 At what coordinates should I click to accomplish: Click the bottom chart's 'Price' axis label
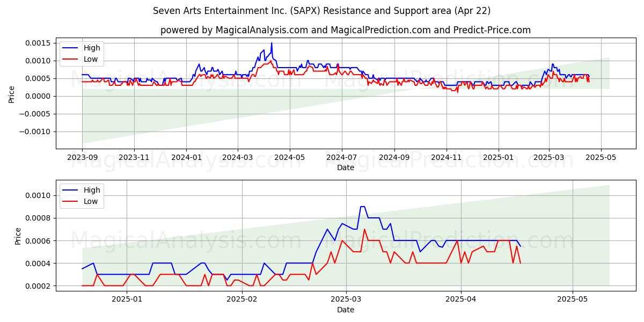18,235
